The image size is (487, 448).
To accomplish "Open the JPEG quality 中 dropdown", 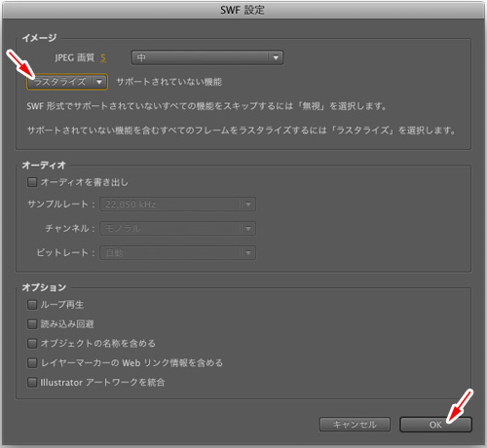I will [x=207, y=58].
